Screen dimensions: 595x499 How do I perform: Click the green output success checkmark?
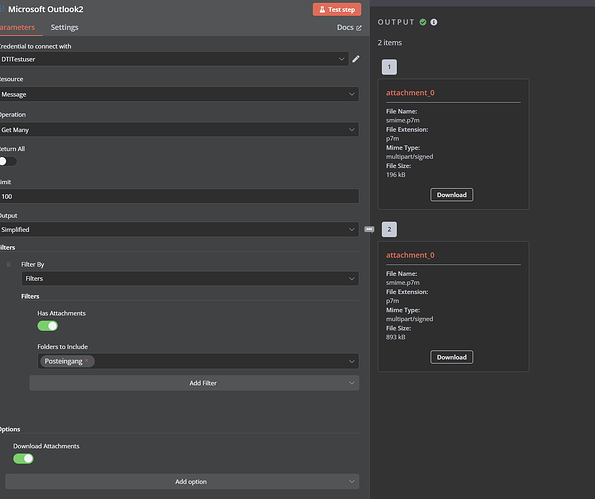point(423,22)
